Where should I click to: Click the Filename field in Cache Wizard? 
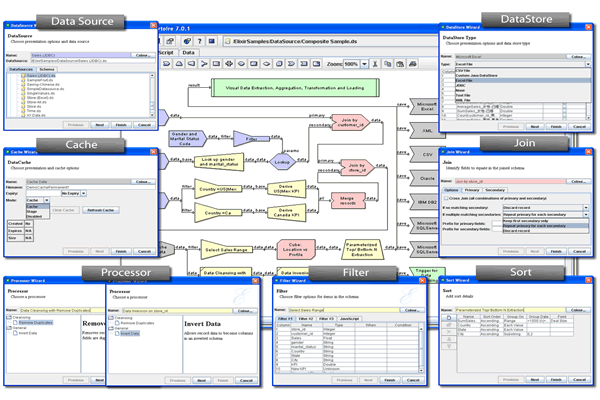pyautogui.click(x=90, y=188)
